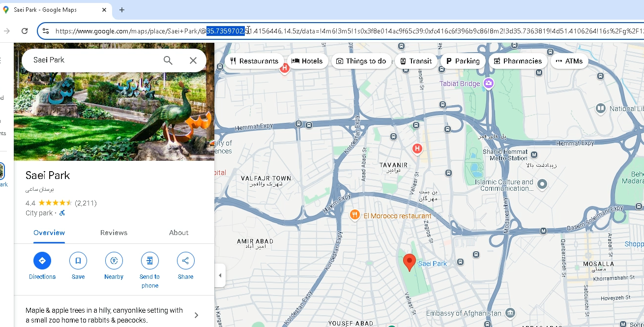
Task: Share the Saei Park location
Action: pyautogui.click(x=186, y=266)
